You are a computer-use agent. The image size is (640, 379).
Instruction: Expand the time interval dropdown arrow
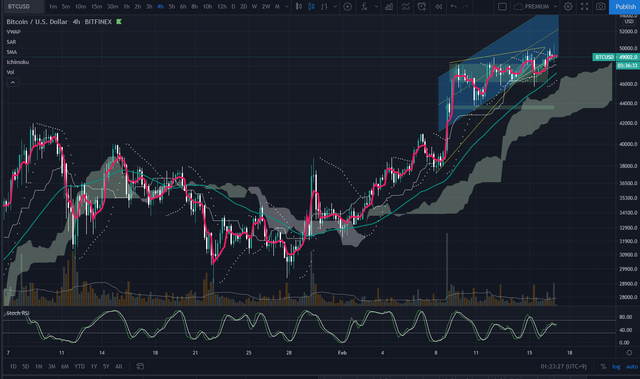click(287, 7)
